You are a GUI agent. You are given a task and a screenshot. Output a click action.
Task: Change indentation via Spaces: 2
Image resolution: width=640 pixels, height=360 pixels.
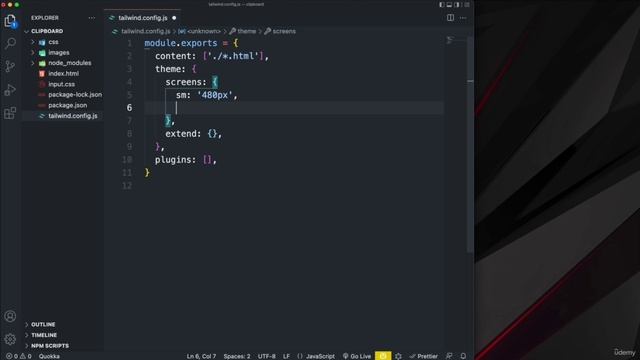[x=237, y=356]
